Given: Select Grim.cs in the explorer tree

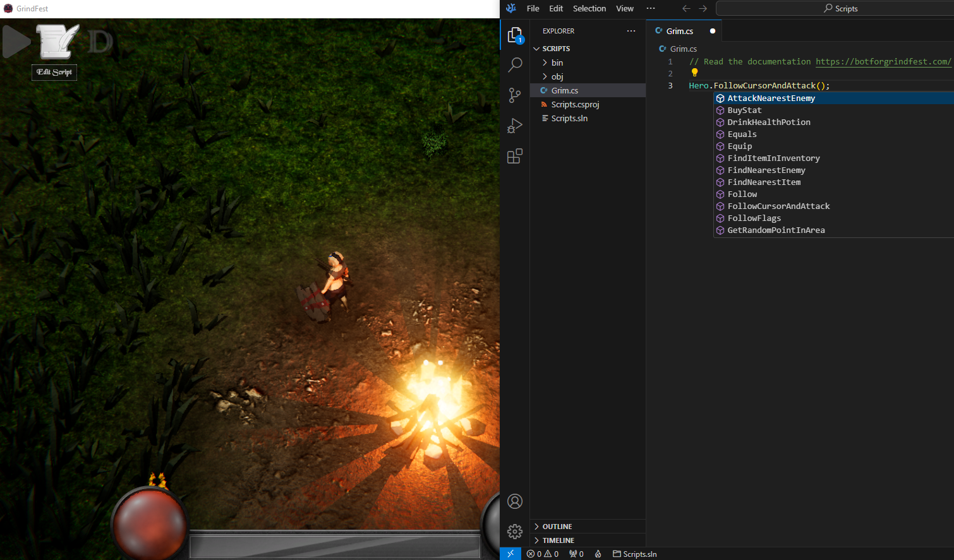Looking at the screenshot, I should click(x=588, y=90).
